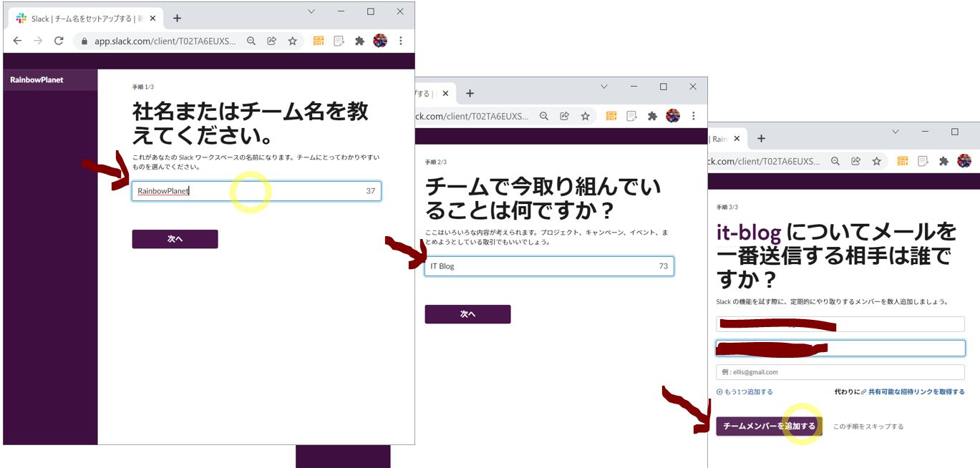The width and height of the screenshot is (980, 468).
Task: Click the この手順をスキップする link
Action: tap(868, 426)
